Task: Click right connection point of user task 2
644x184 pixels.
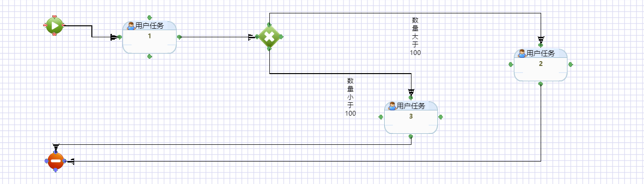Action: tap(570, 64)
